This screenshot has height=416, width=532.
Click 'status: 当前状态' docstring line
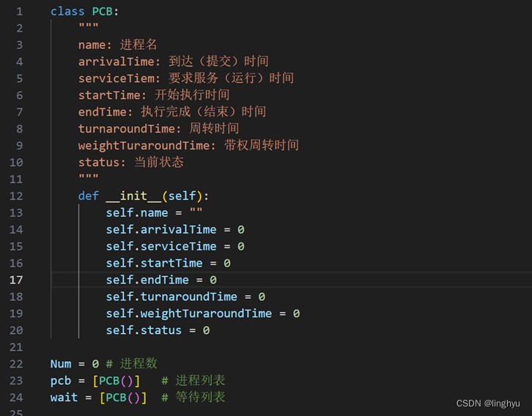click(131, 163)
